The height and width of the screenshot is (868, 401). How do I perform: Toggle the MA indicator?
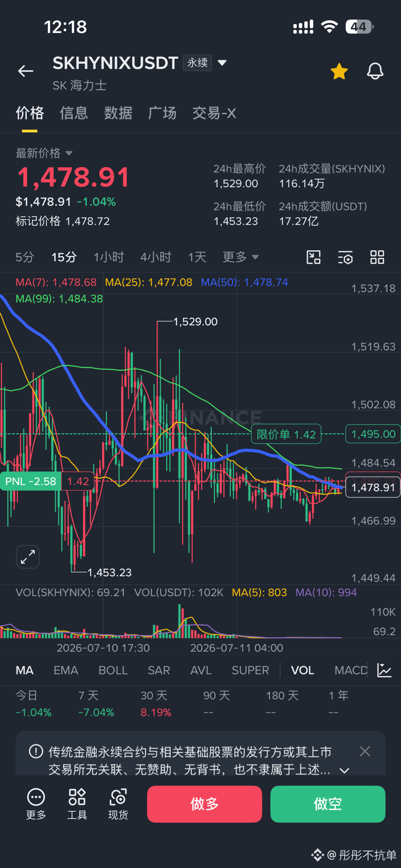point(25,670)
